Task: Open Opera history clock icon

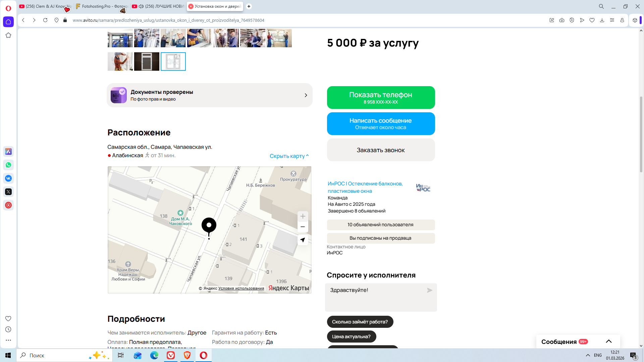Action: click(x=8, y=329)
